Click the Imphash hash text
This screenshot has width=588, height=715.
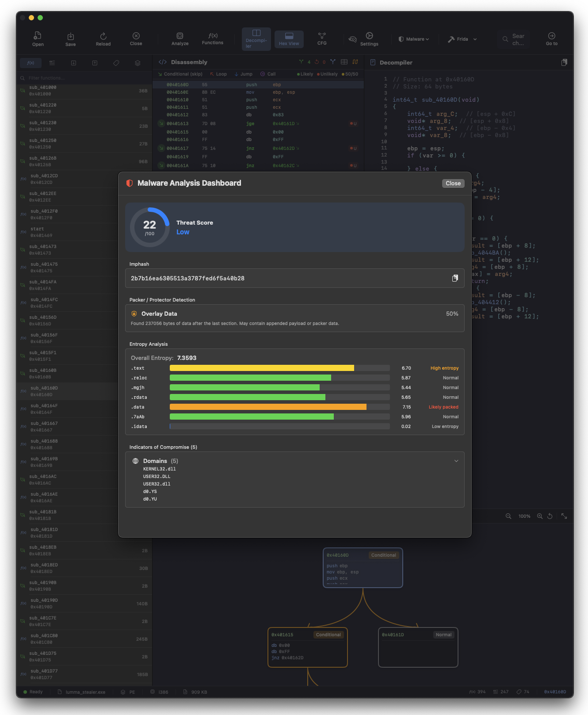click(x=187, y=278)
